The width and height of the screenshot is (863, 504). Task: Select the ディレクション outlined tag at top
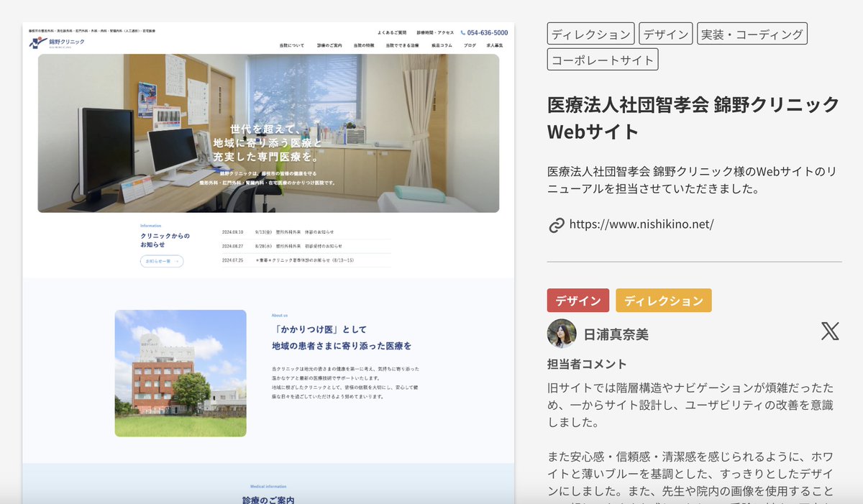(590, 34)
